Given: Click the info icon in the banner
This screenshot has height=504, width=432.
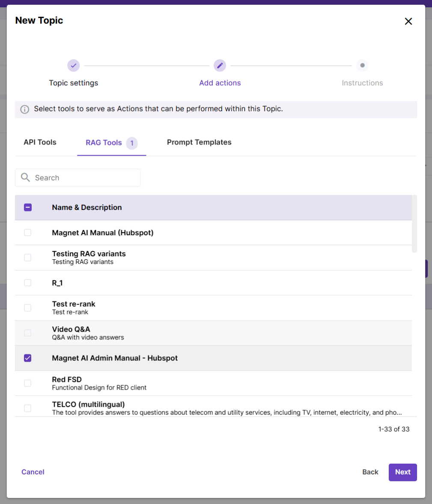Looking at the screenshot, I should point(25,109).
